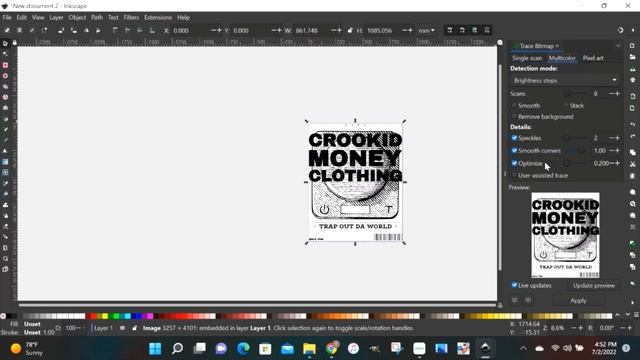Expand Trace Bitmap panel chevron menu
The image size is (640, 360).
pos(618,46)
